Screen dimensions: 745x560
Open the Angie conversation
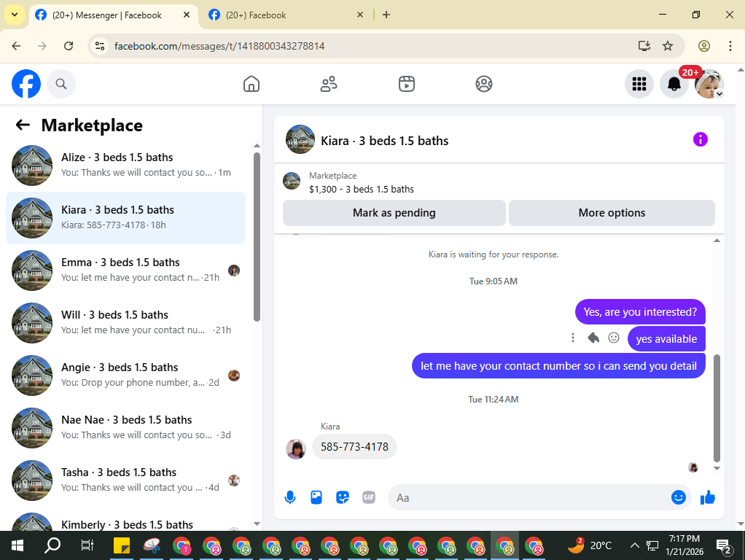point(125,375)
